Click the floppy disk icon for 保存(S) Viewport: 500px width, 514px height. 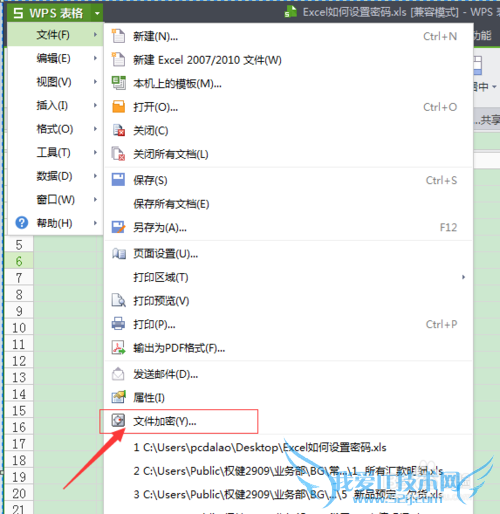click(118, 180)
